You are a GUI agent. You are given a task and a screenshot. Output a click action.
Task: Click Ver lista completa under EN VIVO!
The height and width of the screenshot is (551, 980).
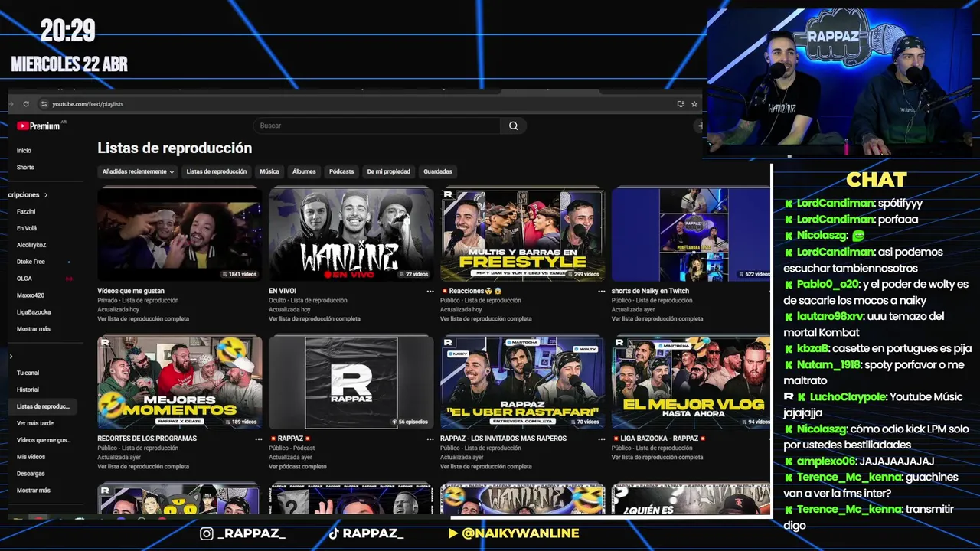pyautogui.click(x=315, y=319)
